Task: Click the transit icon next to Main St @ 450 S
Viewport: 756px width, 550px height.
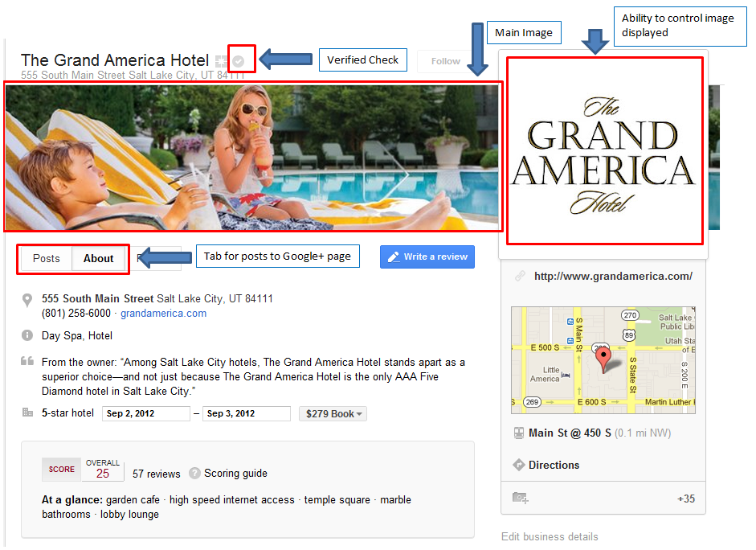Action: (x=519, y=433)
